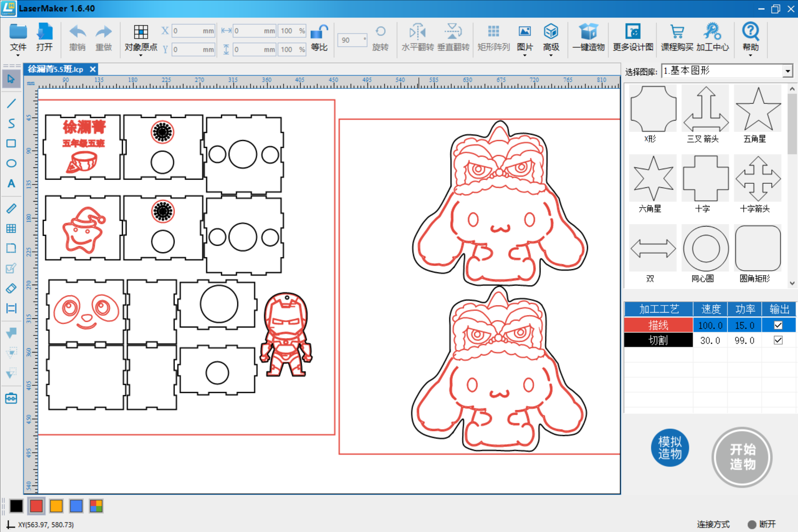798x532 pixels.
Task: Open the multicolor palette swatch
Action: point(96,506)
